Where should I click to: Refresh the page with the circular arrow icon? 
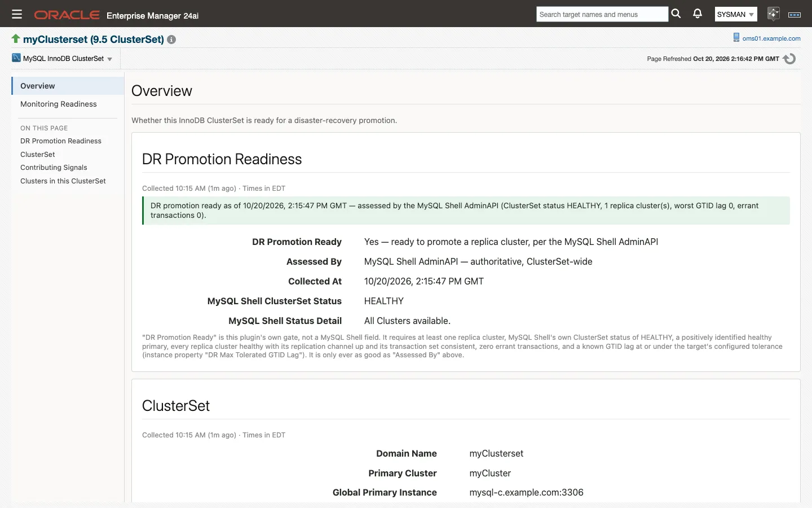coord(789,59)
